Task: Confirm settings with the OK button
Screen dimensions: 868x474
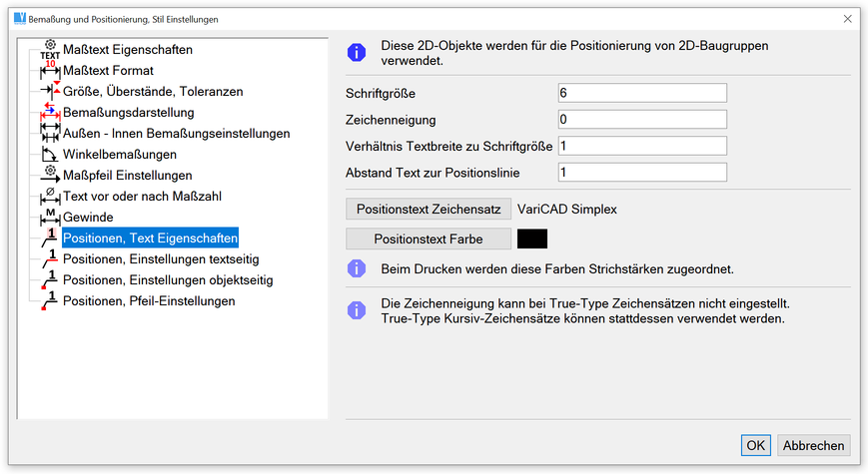Action: coord(755,445)
